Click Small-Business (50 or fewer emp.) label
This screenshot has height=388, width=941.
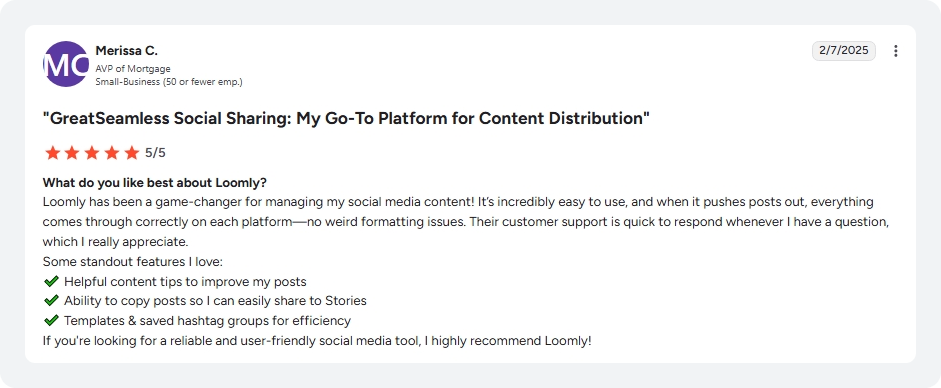coord(169,82)
